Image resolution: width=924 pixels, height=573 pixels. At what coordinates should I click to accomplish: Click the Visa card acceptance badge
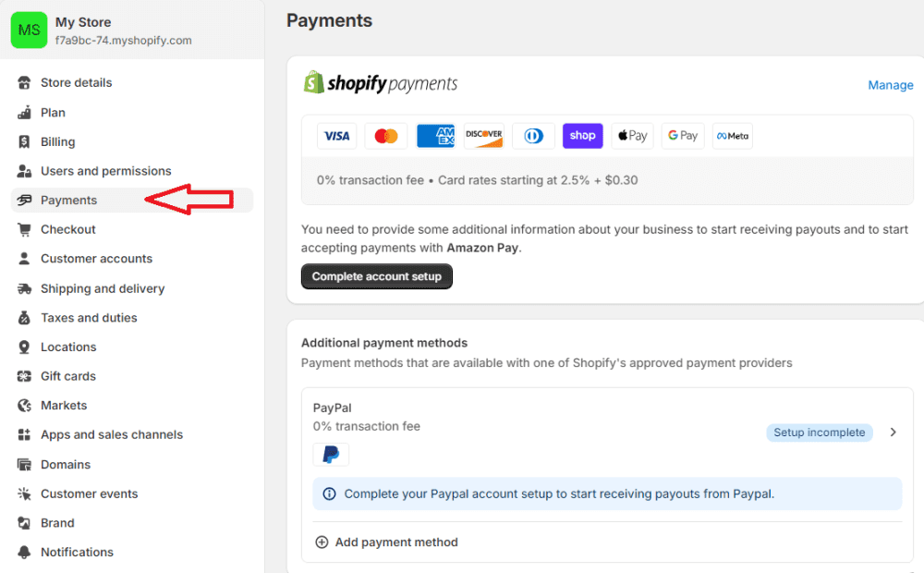(336, 135)
